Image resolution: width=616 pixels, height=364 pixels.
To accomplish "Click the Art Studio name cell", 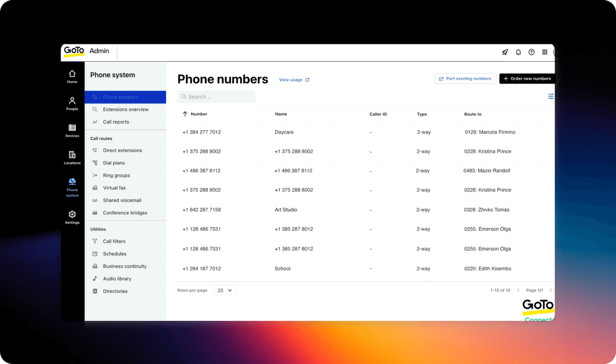I will coord(286,210).
